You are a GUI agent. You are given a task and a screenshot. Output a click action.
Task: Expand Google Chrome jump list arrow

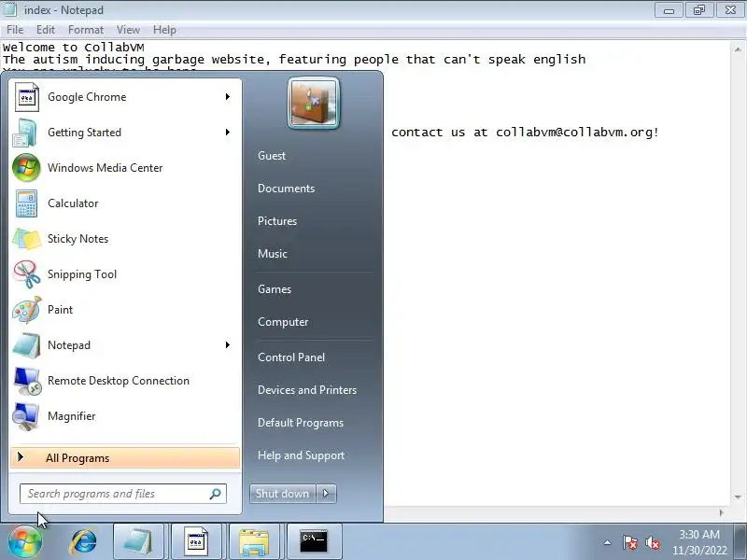[x=228, y=97]
